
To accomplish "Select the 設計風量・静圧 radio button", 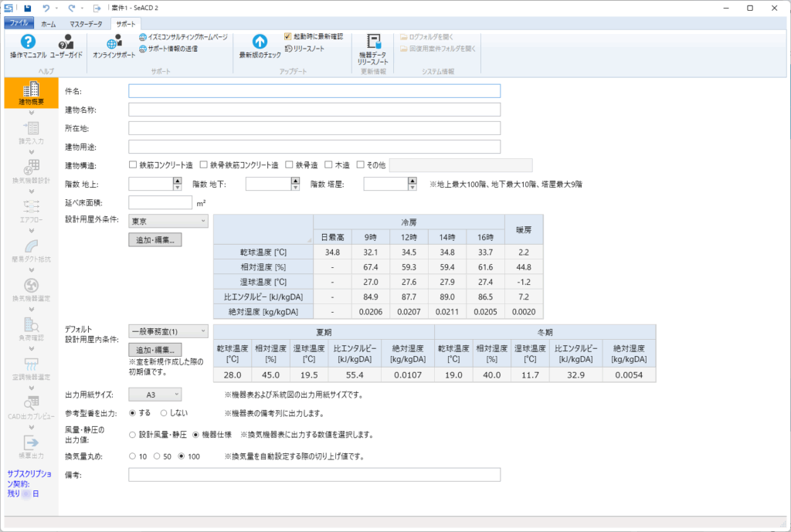I will pyautogui.click(x=133, y=435).
